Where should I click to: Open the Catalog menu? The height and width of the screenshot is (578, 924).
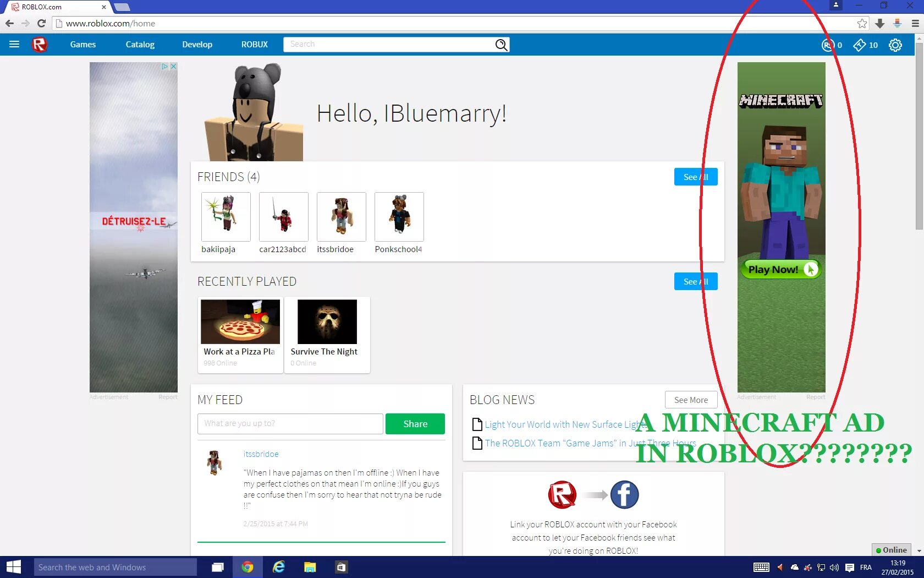[140, 45]
